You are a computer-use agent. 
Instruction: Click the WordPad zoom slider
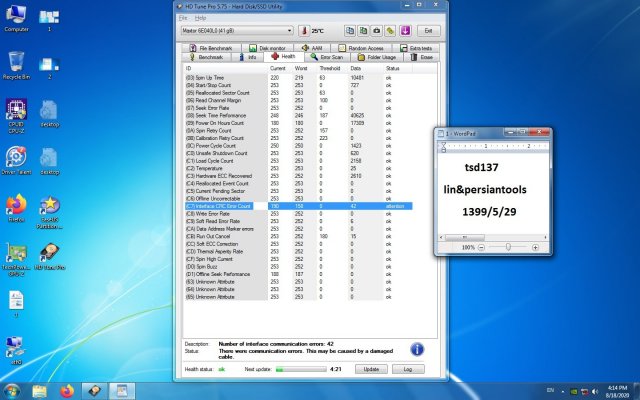[x=507, y=246]
